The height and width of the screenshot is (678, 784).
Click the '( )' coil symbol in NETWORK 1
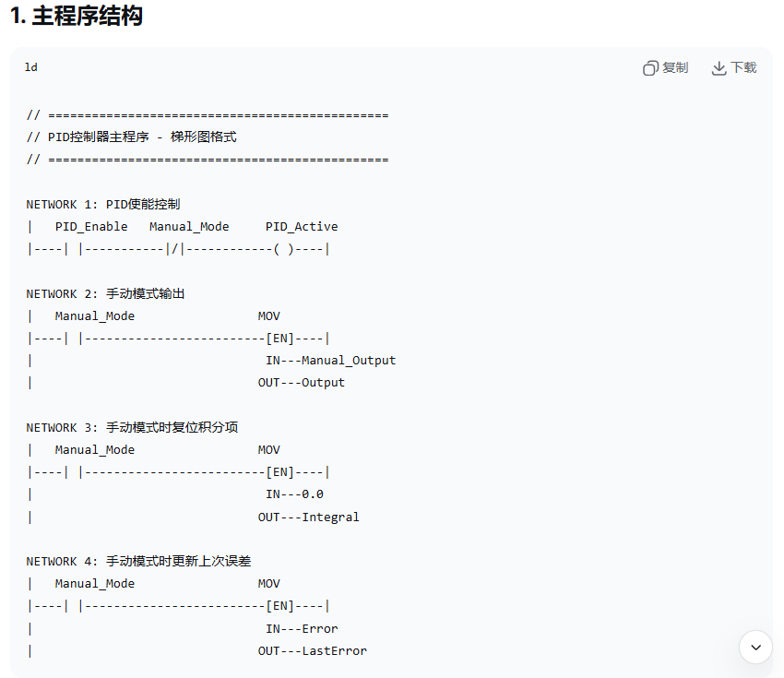point(283,249)
